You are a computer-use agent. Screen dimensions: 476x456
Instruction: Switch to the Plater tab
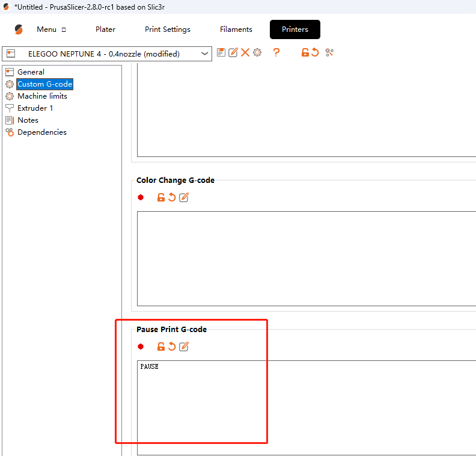(x=105, y=29)
